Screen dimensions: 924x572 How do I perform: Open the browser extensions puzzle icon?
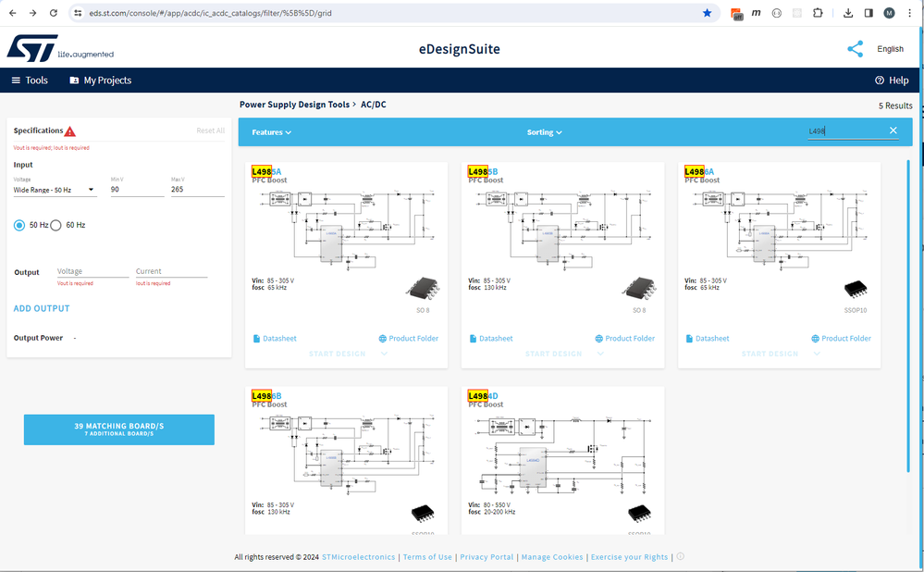818,13
